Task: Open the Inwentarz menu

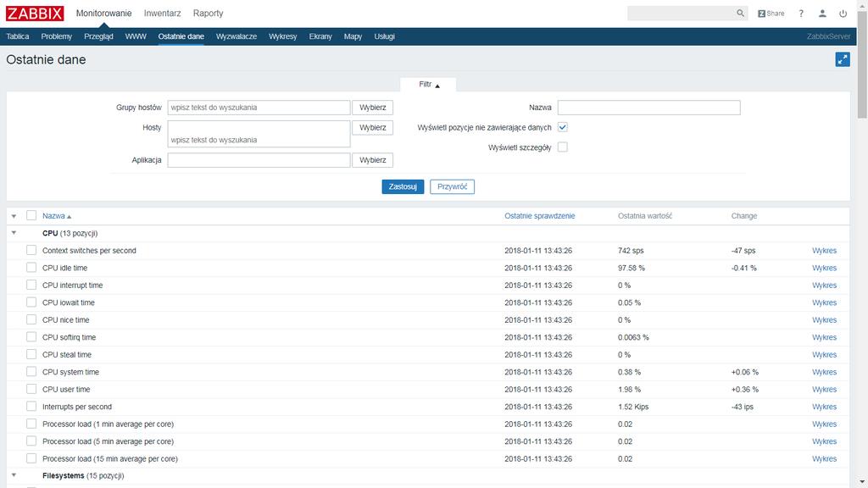Action: pos(162,14)
